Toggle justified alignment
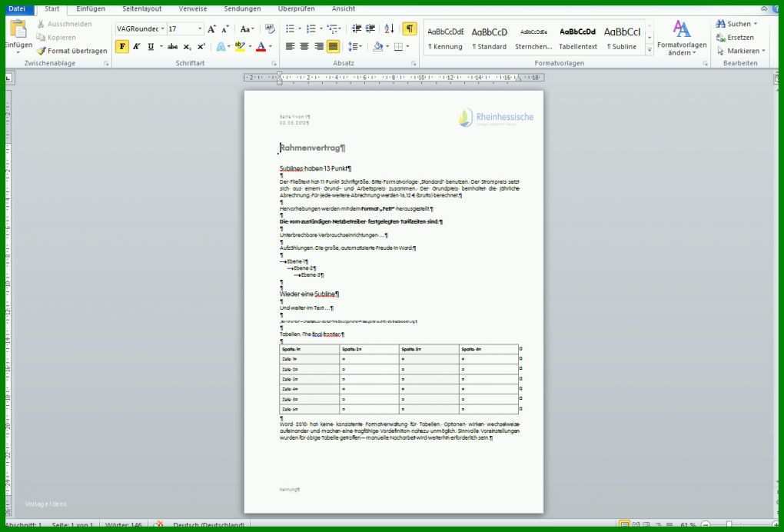The image size is (784, 532). [x=333, y=46]
